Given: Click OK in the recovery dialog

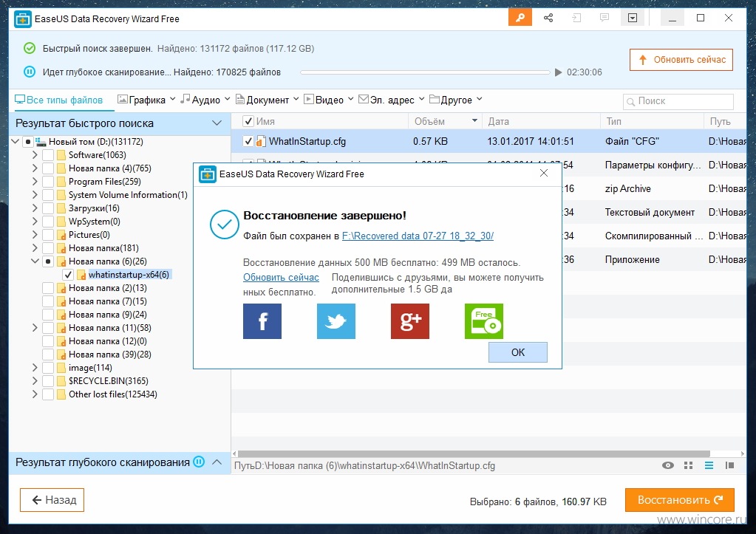Looking at the screenshot, I should pos(518,352).
